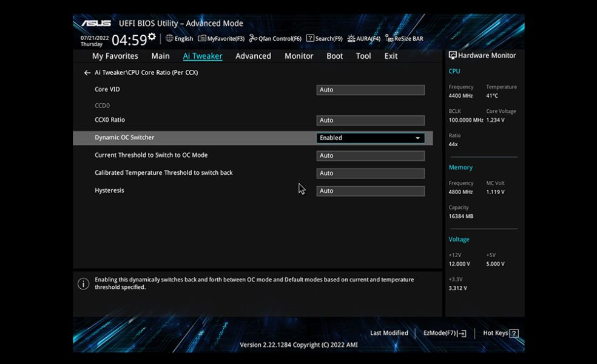The width and height of the screenshot is (597, 364).
Task: Open the Monitor tab
Action: (299, 56)
